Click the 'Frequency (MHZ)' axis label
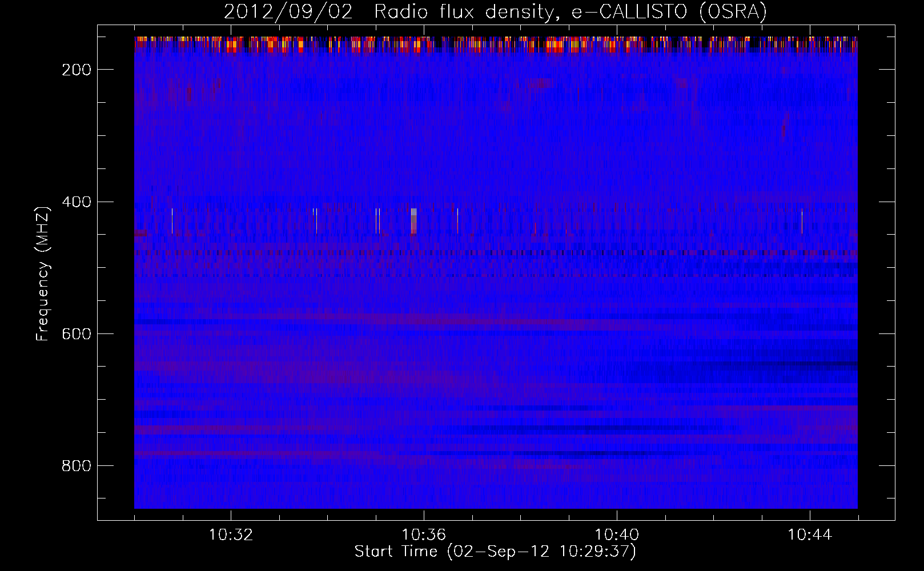 tap(43, 274)
